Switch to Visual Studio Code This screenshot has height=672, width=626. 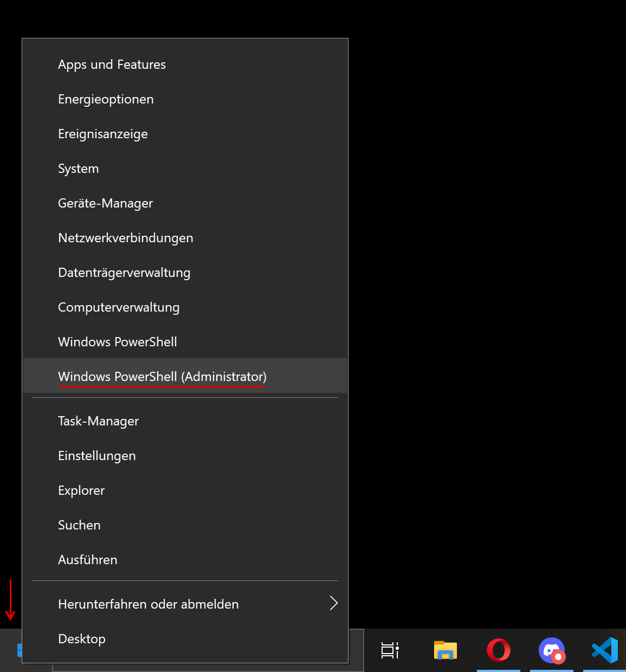pos(605,650)
